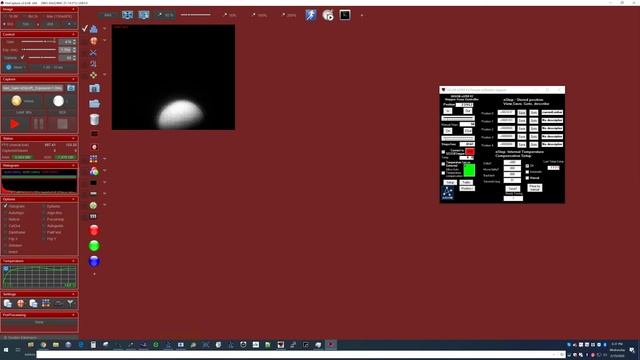640x360 pixels.
Task: Toggle the Histogram option checkbox
Action: 5,206
